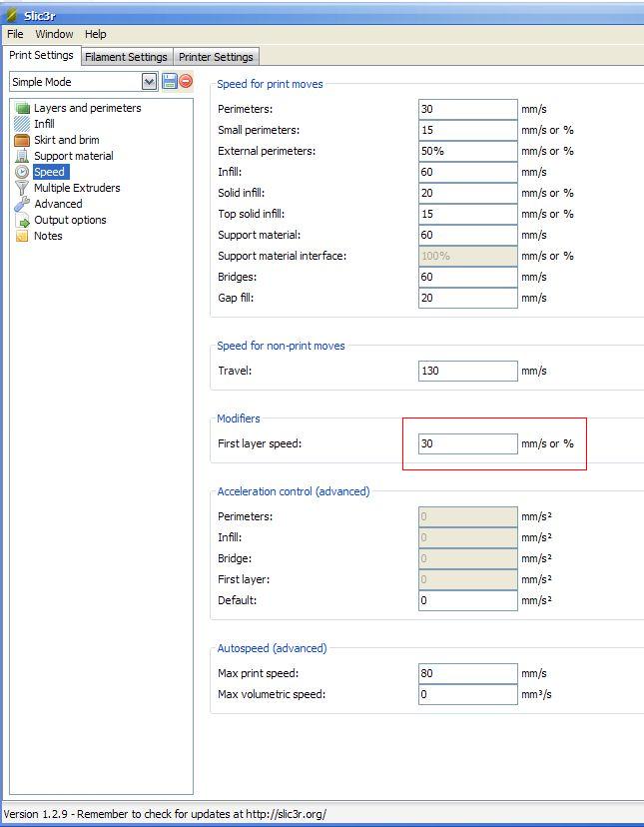
Task: Select Multiple Extruders category
Action: 77,188
